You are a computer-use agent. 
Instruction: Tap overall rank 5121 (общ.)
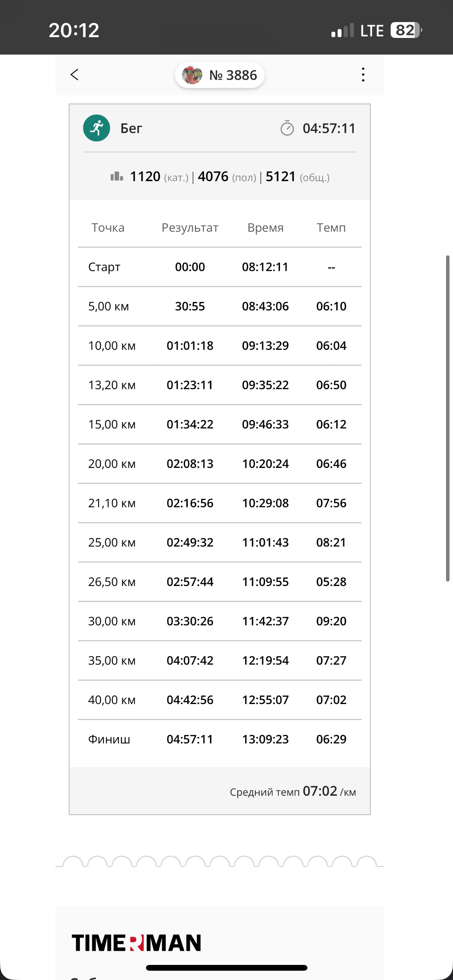tap(297, 177)
